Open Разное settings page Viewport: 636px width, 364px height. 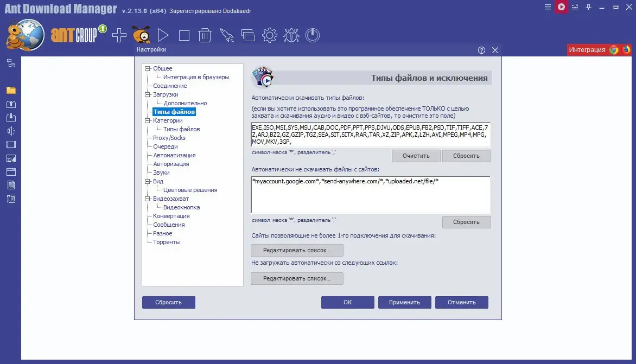pos(162,233)
